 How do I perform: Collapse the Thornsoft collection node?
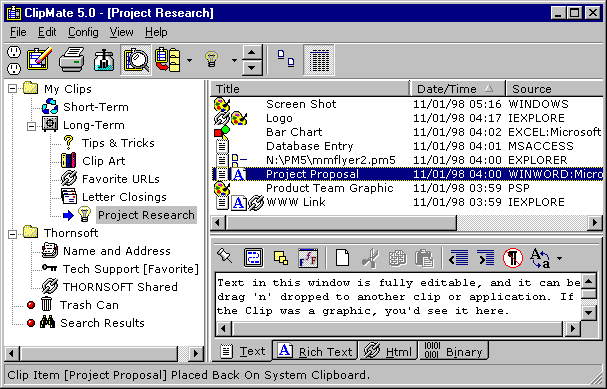[13, 233]
